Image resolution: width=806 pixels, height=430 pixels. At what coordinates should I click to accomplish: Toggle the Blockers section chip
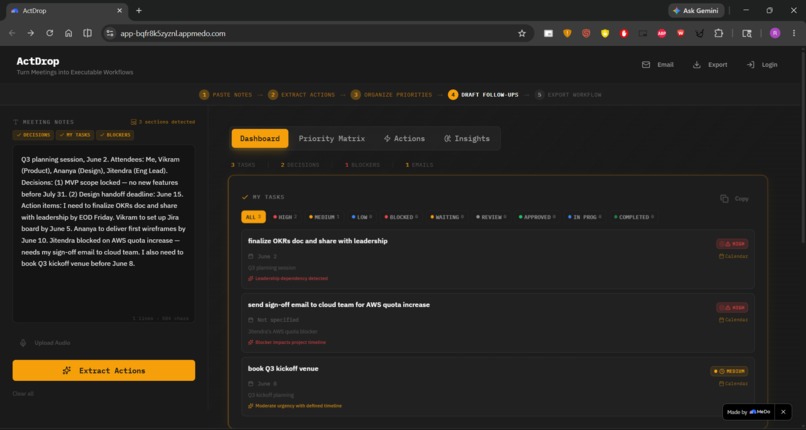click(x=115, y=135)
